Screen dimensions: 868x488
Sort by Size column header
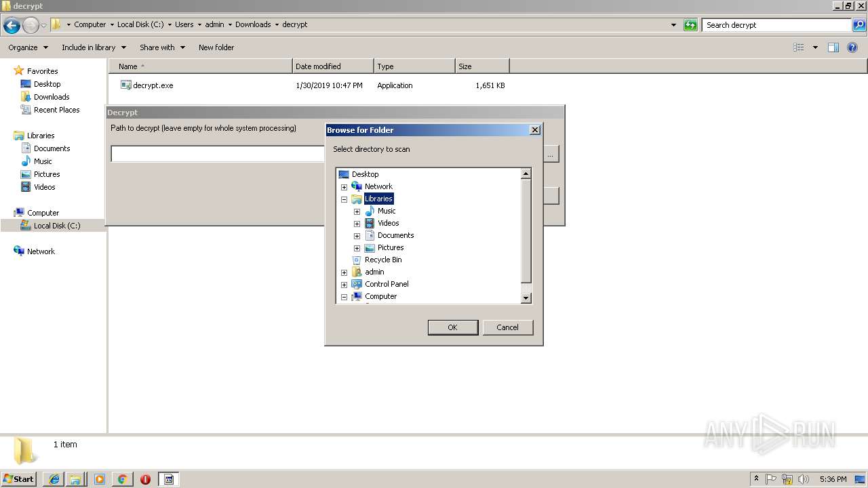click(x=482, y=66)
